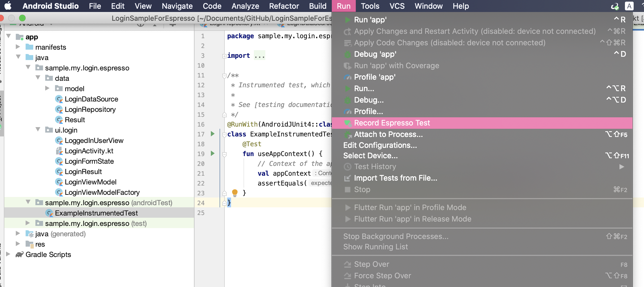Expand the manifests folder

point(18,47)
